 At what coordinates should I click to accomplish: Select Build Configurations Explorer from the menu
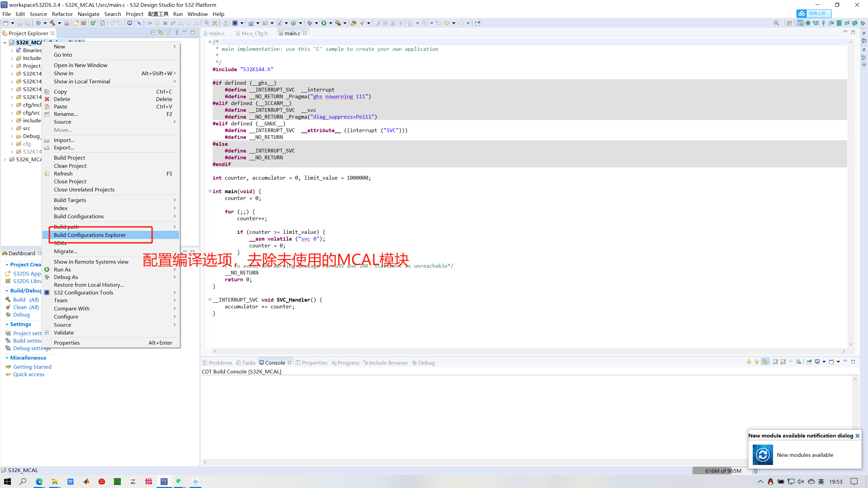click(90, 235)
